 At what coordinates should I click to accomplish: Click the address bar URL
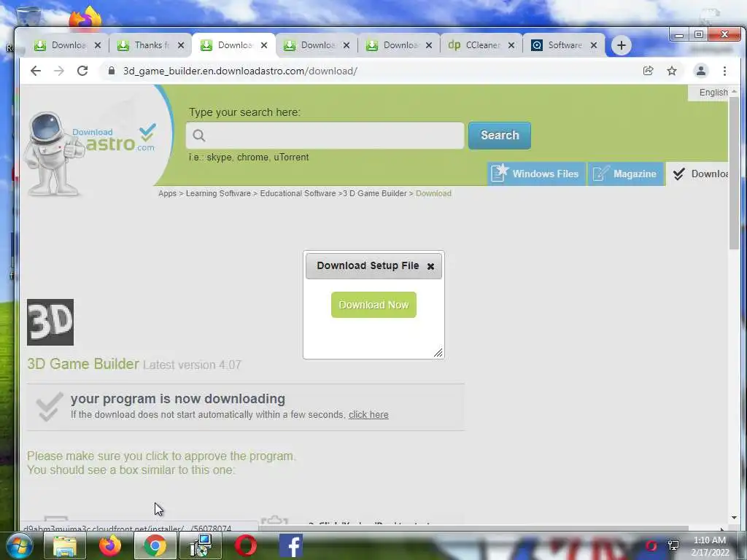(x=240, y=71)
